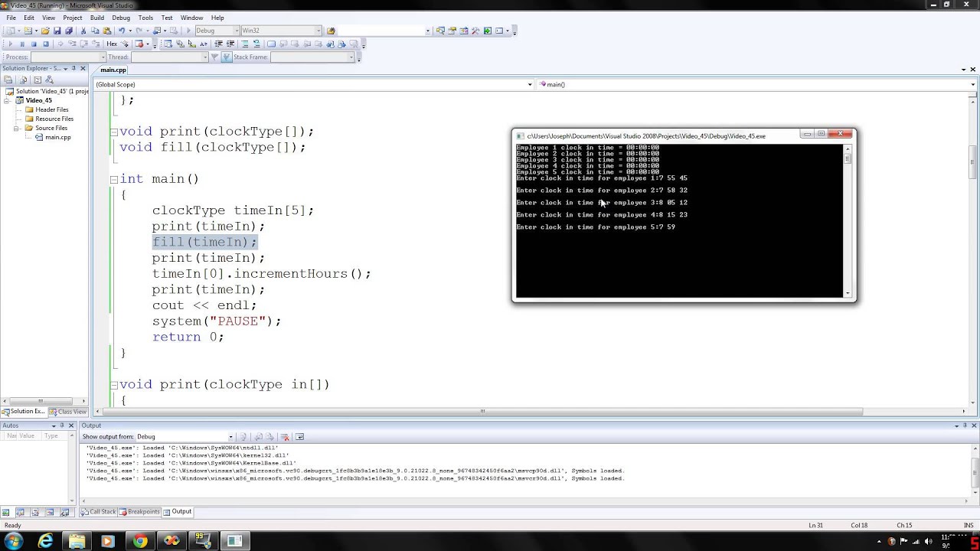
Task: Click the Undo arrow icon
Action: click(121, 31)
